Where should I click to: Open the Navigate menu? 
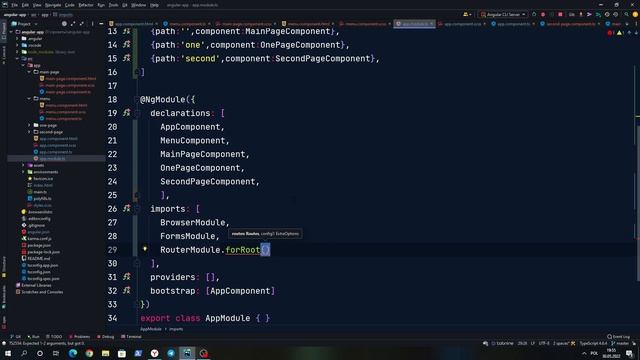coord(53,5)
